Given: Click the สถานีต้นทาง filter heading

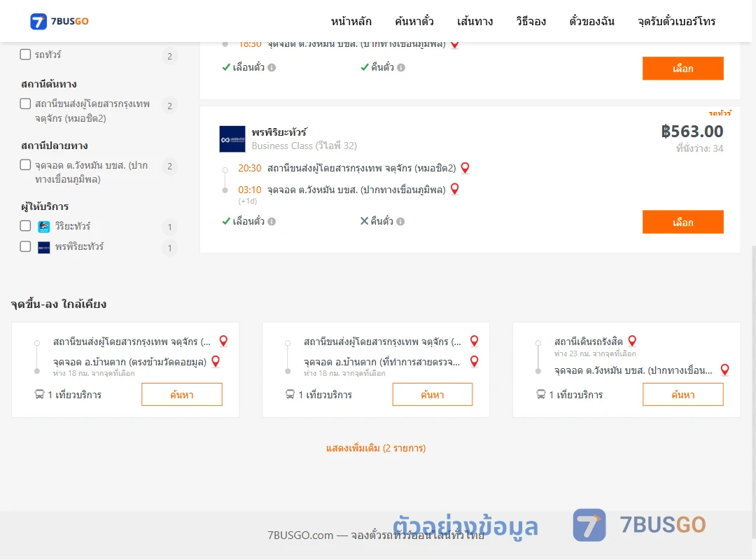Looking at the screenshot, I should click(x=49, y=84).
